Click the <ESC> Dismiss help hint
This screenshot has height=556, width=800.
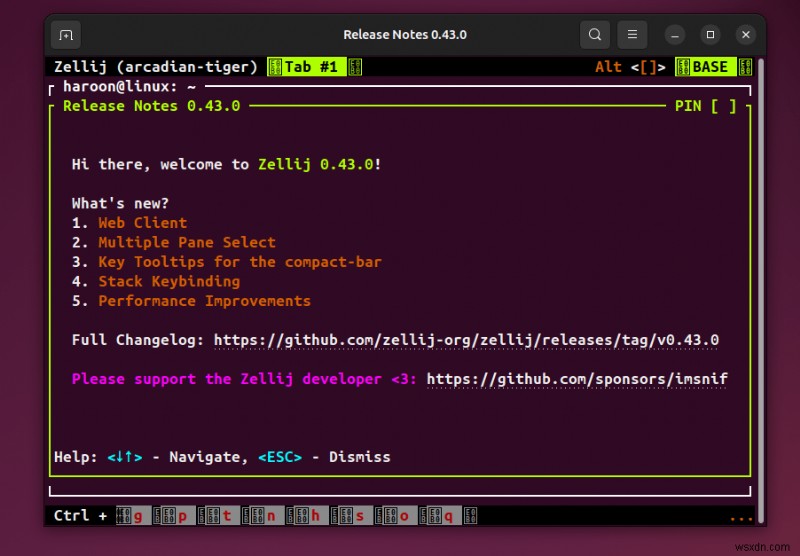click(x=324, y=457)
